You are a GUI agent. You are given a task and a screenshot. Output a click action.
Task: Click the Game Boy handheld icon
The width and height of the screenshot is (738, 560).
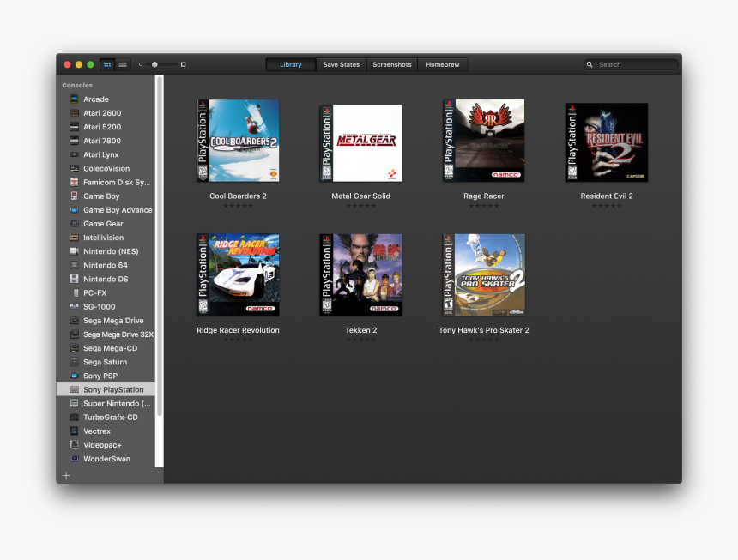tap(74, 196)
